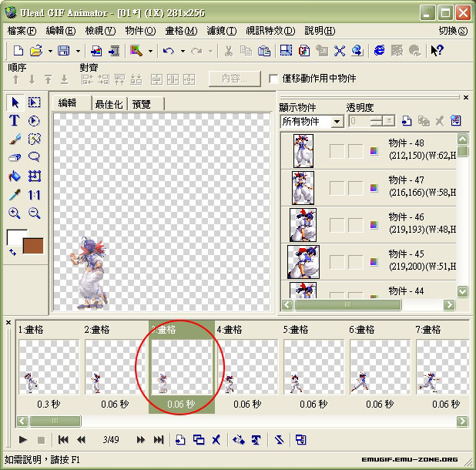Screen dimensions: 476x470
Task: Open the 編輯(E) menu
Action: [x=61, y=31]
